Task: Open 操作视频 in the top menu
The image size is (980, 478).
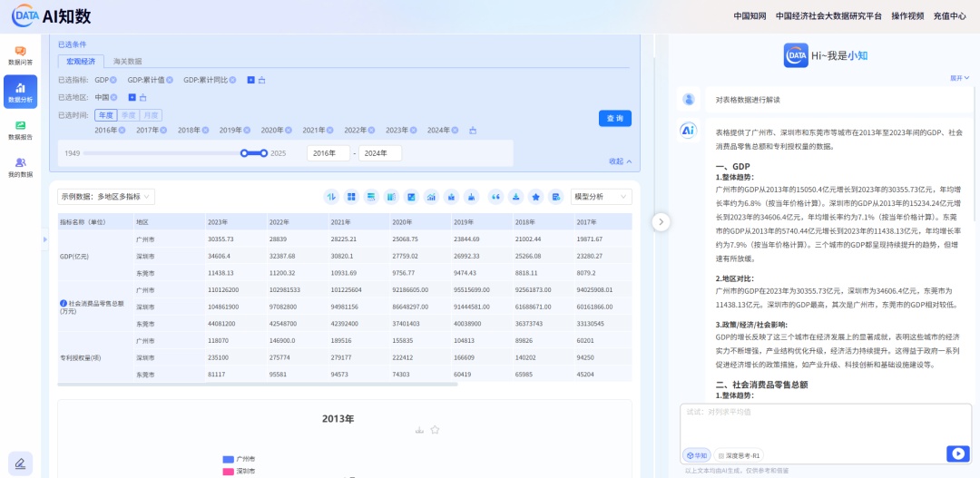Action: (906, 16)
